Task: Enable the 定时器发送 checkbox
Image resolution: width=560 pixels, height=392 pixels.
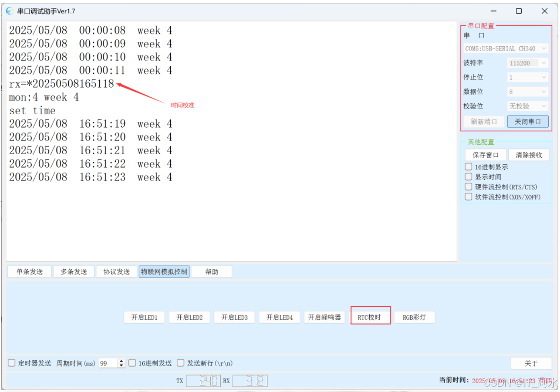Action: [x=12, y=363]
